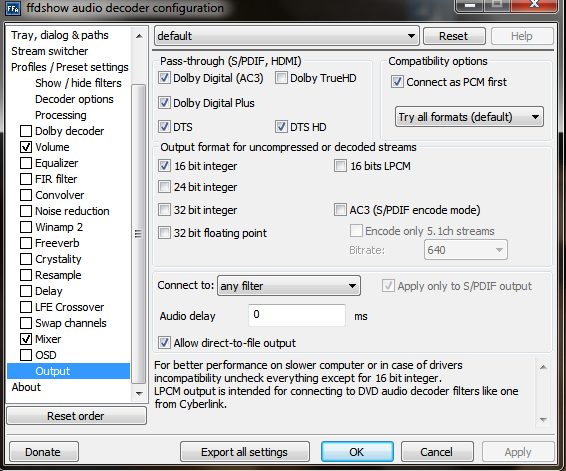
Task: Click the Reset order button
Action: (x=76, y=416)
